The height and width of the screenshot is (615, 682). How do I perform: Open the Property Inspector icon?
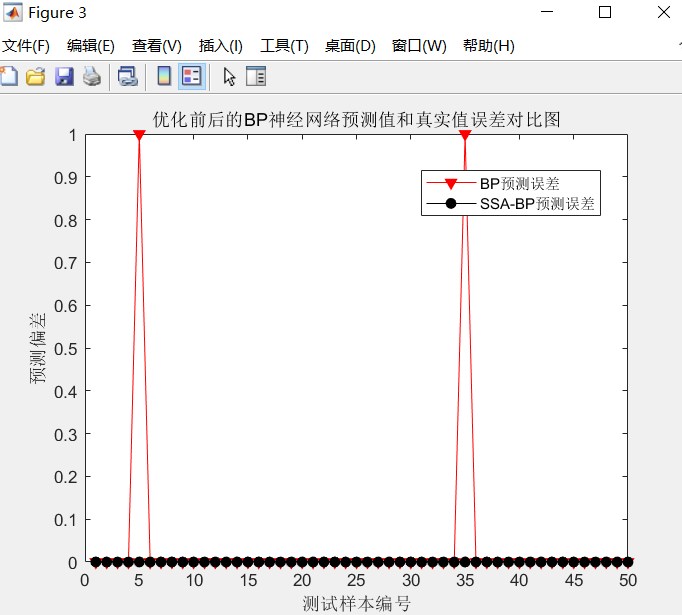[x=256, y=77]
